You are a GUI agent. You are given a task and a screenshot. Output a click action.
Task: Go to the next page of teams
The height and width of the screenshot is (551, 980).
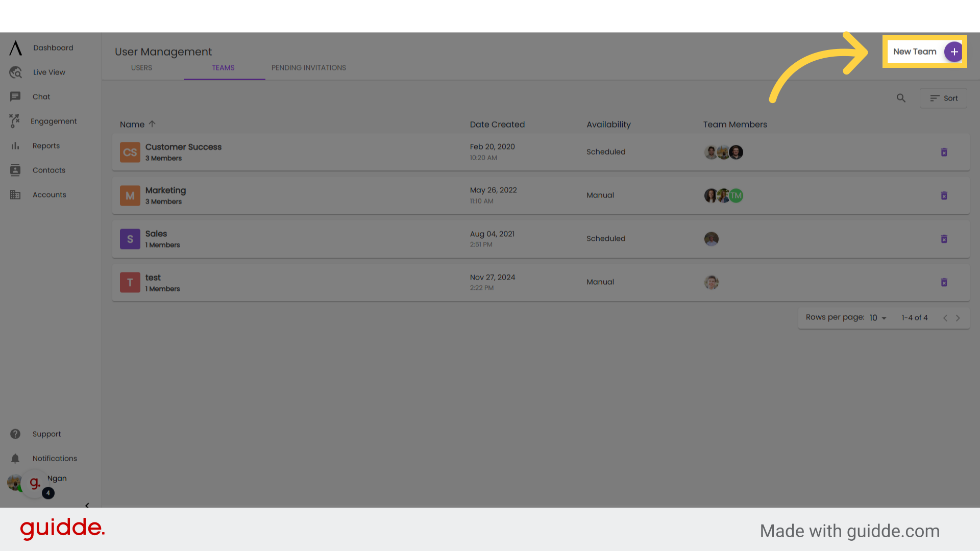coord(958,318)
